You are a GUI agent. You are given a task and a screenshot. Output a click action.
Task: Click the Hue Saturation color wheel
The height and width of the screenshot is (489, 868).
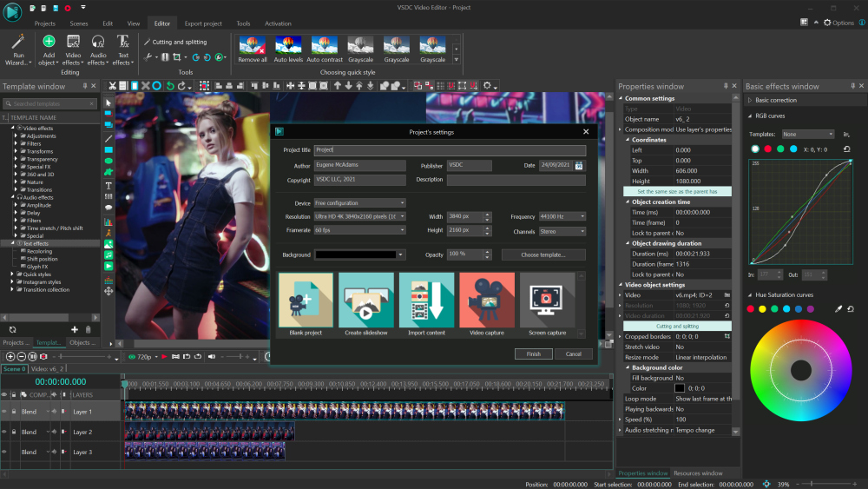pos(800,371)
